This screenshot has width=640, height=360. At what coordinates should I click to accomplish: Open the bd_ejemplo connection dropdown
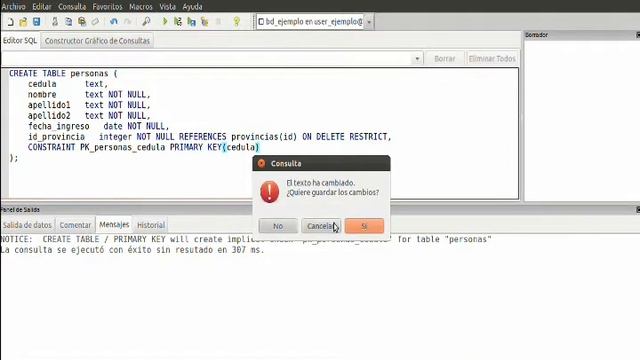click(x=369, y=22)
